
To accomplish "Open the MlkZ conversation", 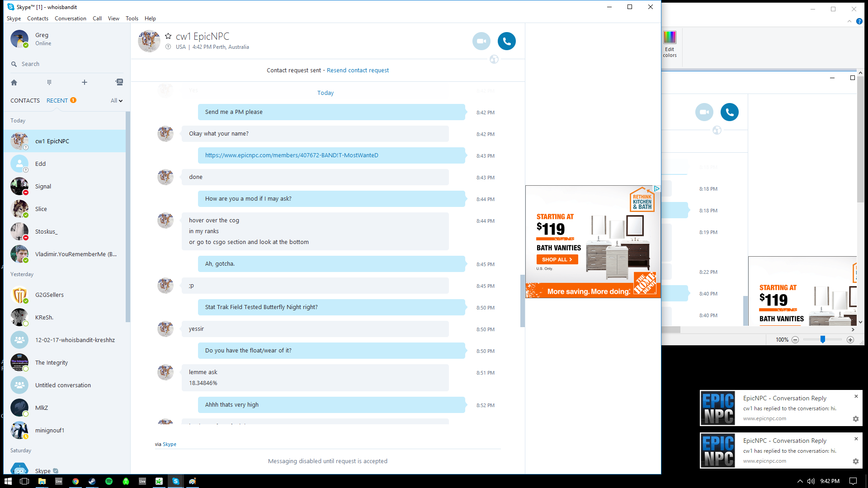I will [65, 408].
